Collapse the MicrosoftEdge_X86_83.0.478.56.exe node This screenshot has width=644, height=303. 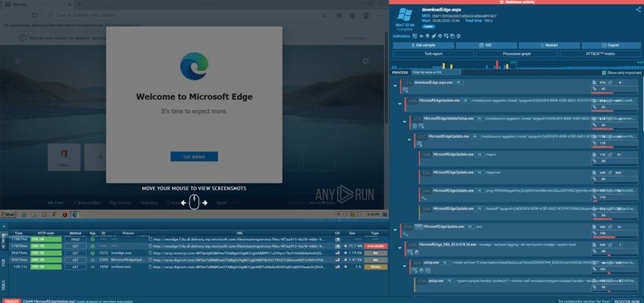(x=399, y=248)
